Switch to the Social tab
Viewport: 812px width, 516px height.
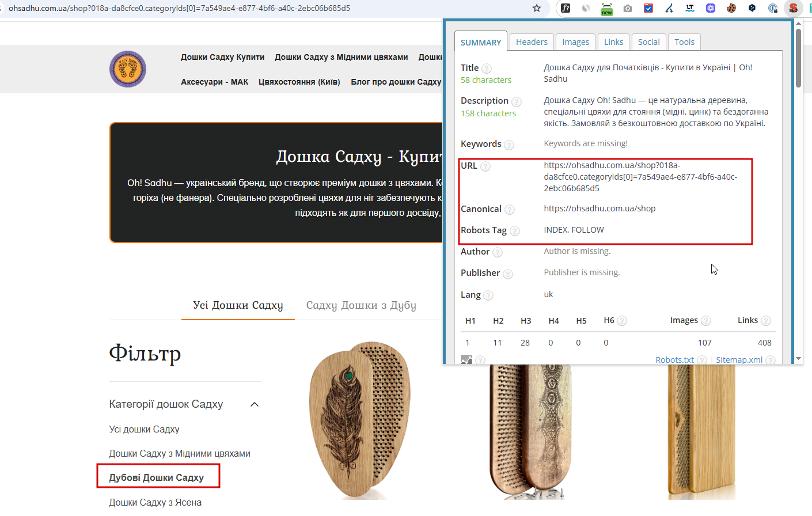[x=648, y=42]
